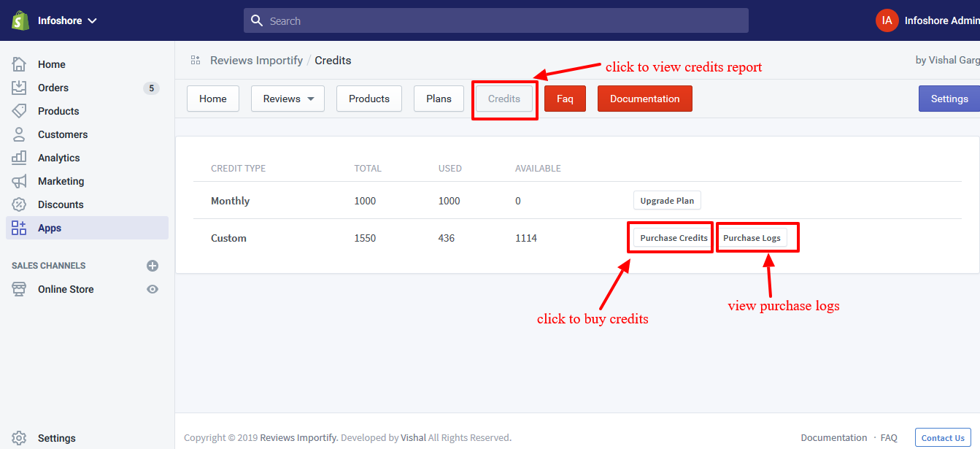Click the Shopify bag logo icon

click(20, 20)
